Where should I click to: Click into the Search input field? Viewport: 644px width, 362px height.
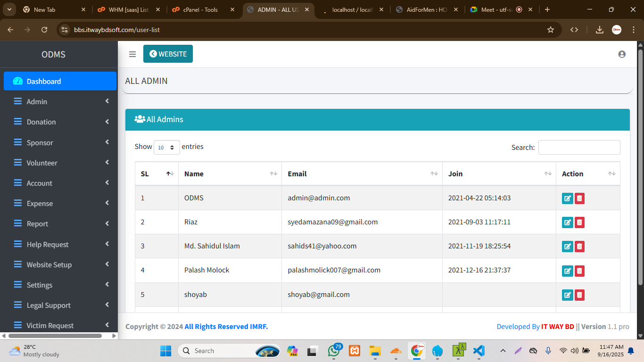(x=579, y=148)
